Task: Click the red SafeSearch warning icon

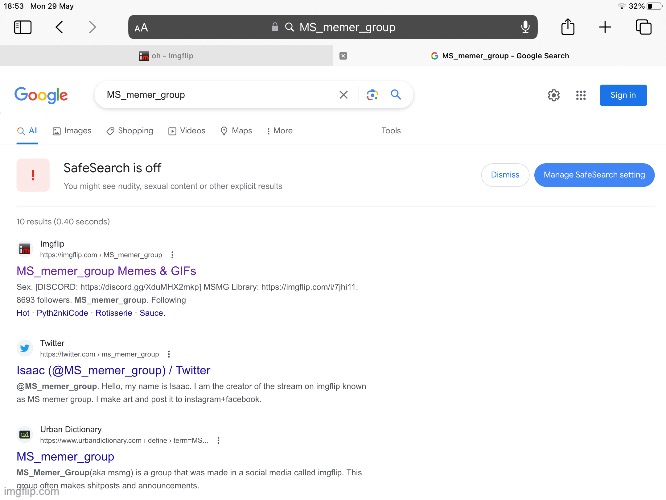Action: [33, 175]
